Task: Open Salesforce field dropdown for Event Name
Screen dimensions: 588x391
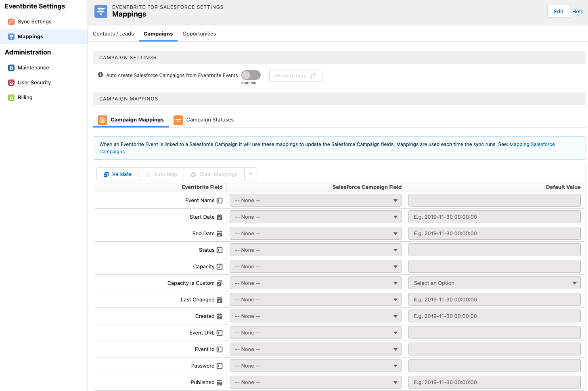Action: 316,201
